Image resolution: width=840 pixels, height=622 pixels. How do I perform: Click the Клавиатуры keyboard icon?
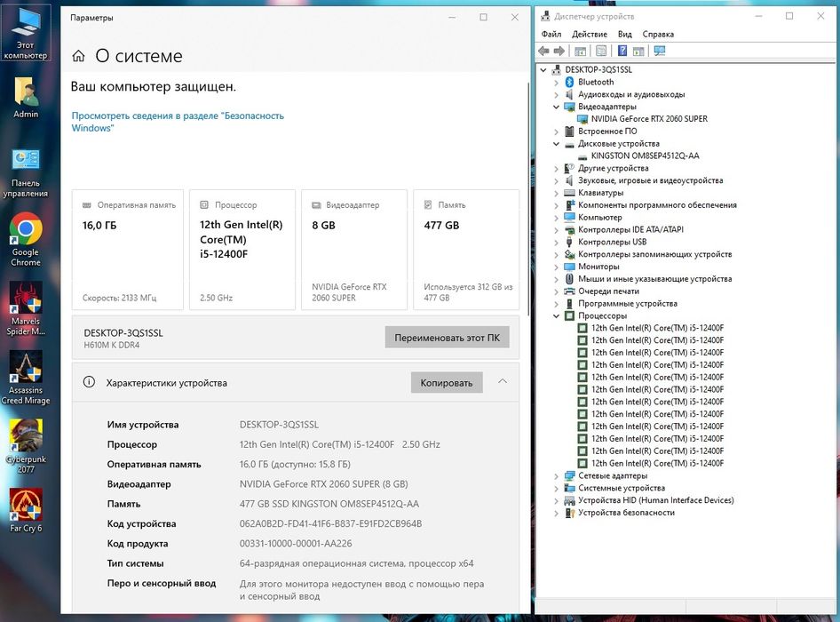coord(569,193)
